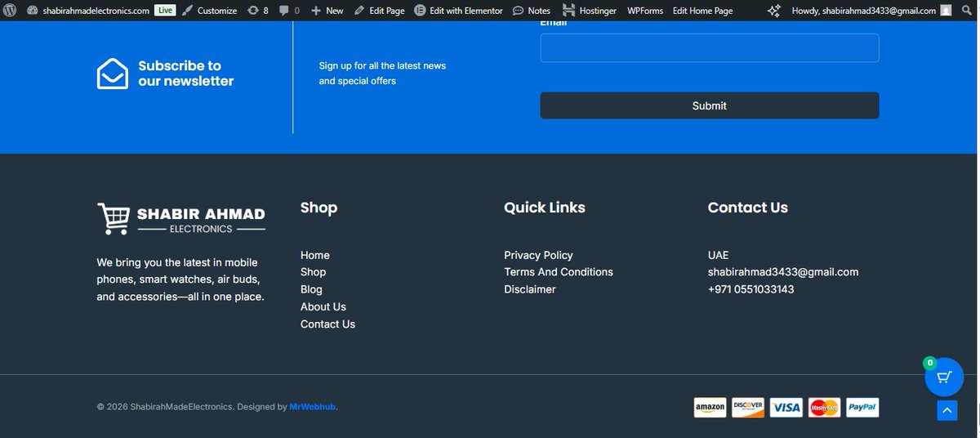Open shabirahmadelectronics.com site menu

[88, 11]
